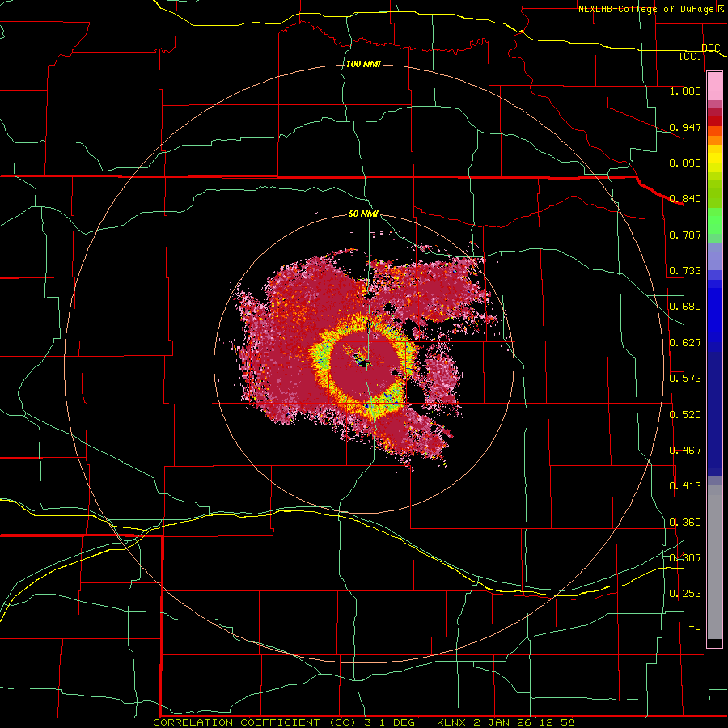Click the 0.947 color scale value
The width and height of the screenshot is (728, 728).
pos(685,127)
